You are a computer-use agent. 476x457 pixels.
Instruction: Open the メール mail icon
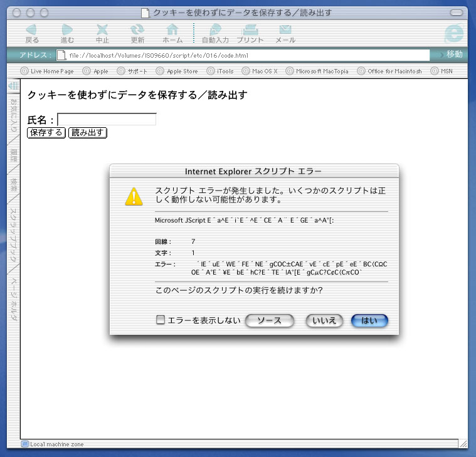285,29
